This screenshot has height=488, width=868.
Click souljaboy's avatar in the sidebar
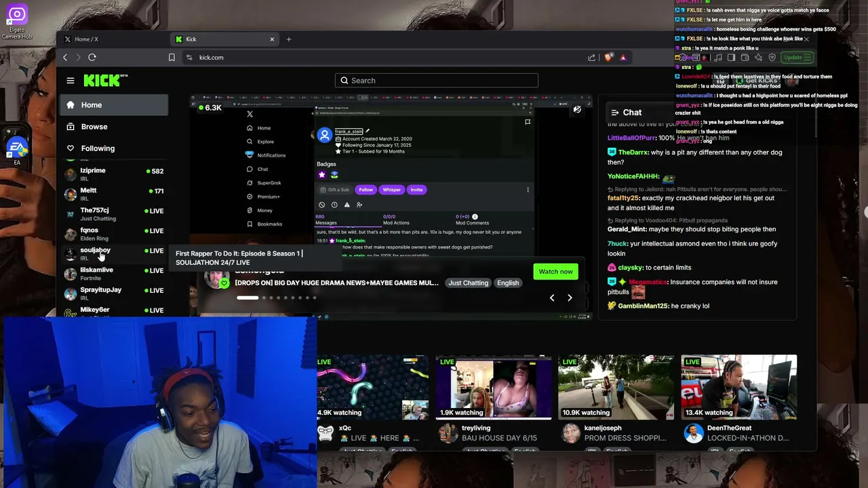pyautogui.click(x=71, y=254)
